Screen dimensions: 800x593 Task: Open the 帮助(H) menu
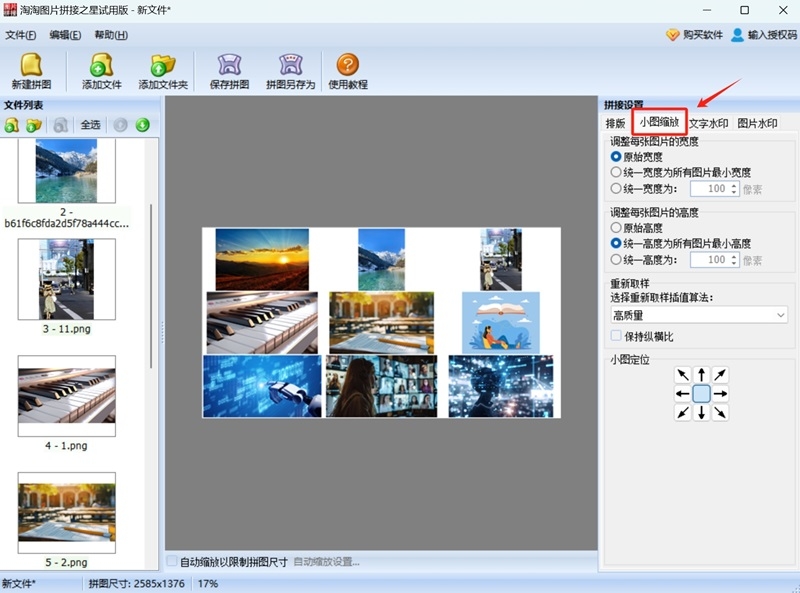click(111, 35)
